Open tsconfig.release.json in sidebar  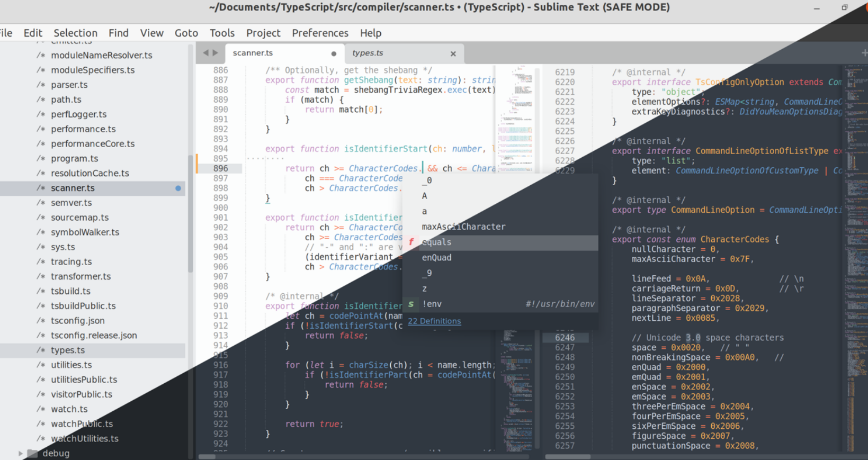[x=93, y=336]
